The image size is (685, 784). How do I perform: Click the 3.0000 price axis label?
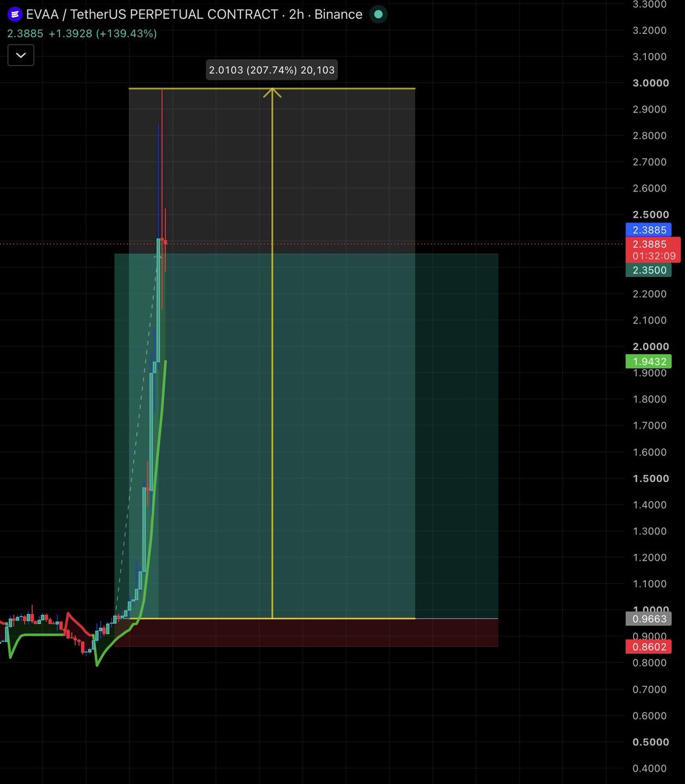[x=651, y=83]
